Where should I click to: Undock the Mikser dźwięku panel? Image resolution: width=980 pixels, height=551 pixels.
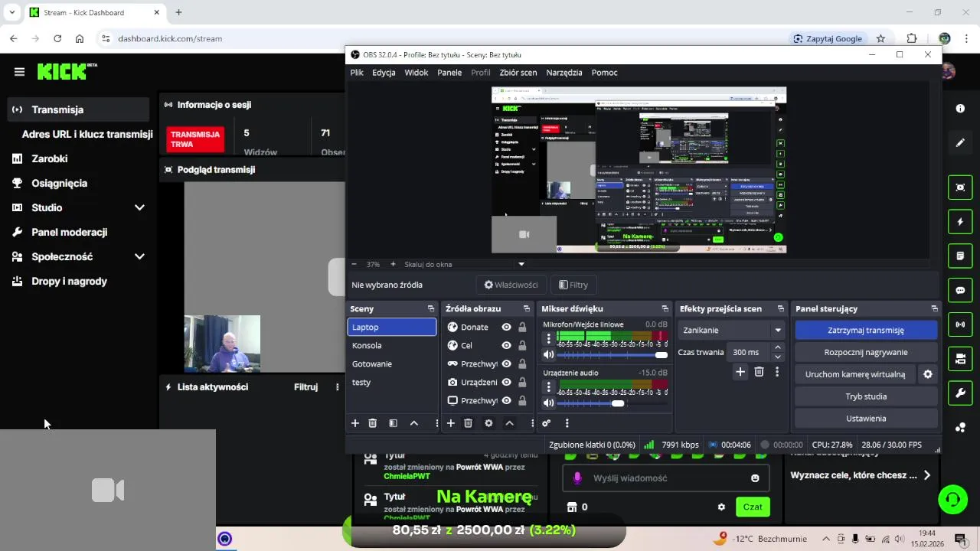tap(665, 308)
